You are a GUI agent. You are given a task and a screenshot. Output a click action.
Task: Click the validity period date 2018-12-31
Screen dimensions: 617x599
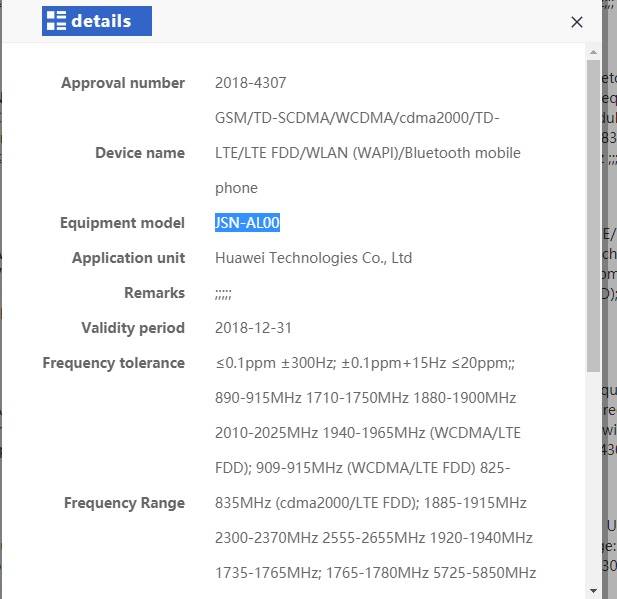point(253,328)
